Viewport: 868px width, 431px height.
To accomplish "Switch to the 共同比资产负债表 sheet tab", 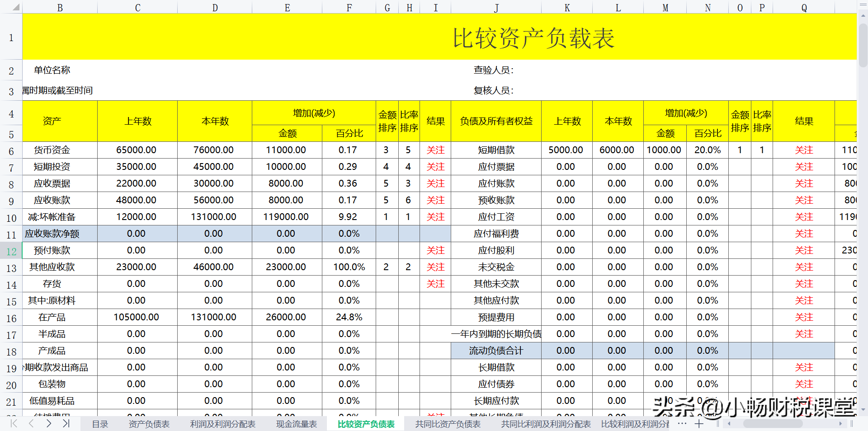I will 448,424.
